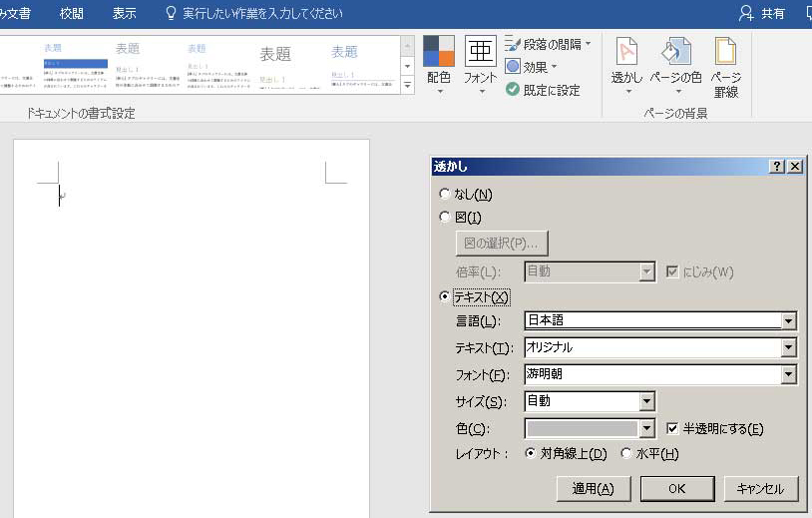The width and height of the screenshot is (812, 518).
Task: Open the フォント (Fonts) theme icon
Action: 480,52
